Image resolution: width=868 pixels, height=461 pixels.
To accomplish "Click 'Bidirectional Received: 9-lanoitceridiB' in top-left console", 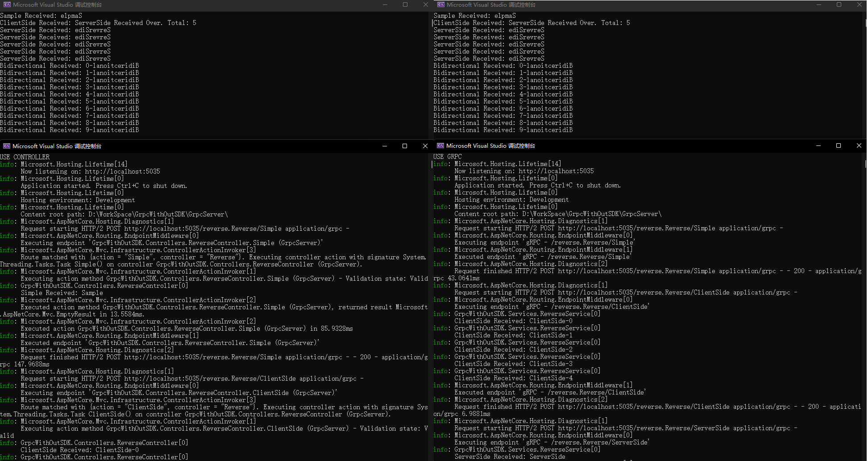I will click(x=70, y=130).
